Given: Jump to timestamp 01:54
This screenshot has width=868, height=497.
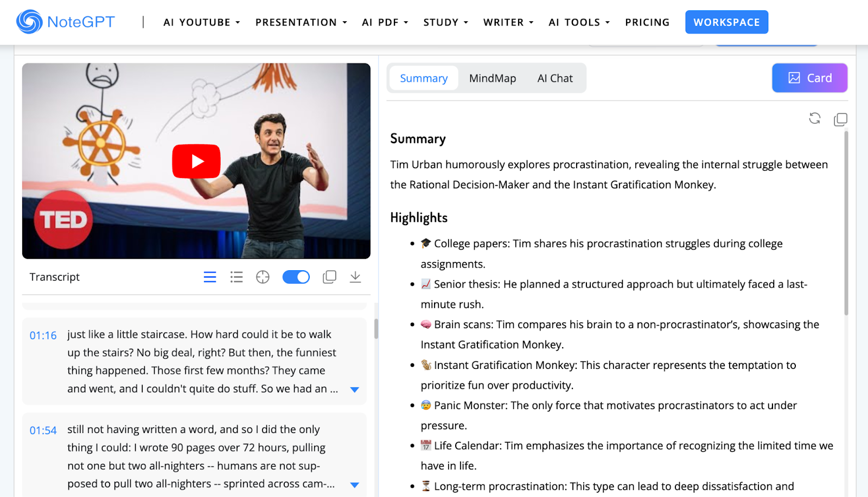Looking at the screenshot, I should pyautogui.click(x=43, y=430).
